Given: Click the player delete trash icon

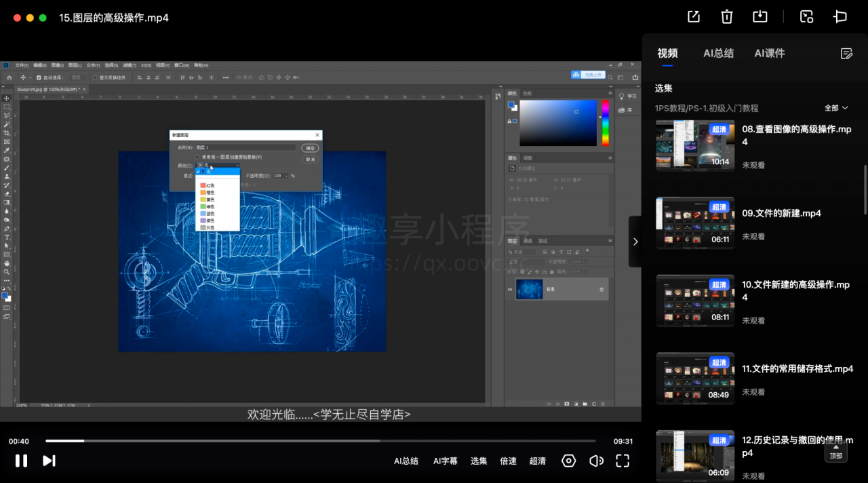Looking at the screenshot, I should click(727, 17).
